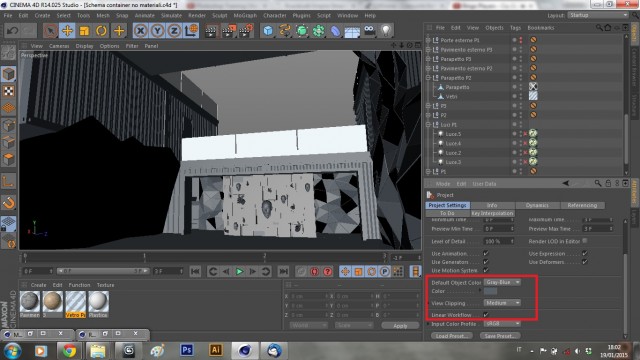Viewport: 640px width, 360px height.
Task: Add a Cube primitive object icon
Action: pos(268,31)
